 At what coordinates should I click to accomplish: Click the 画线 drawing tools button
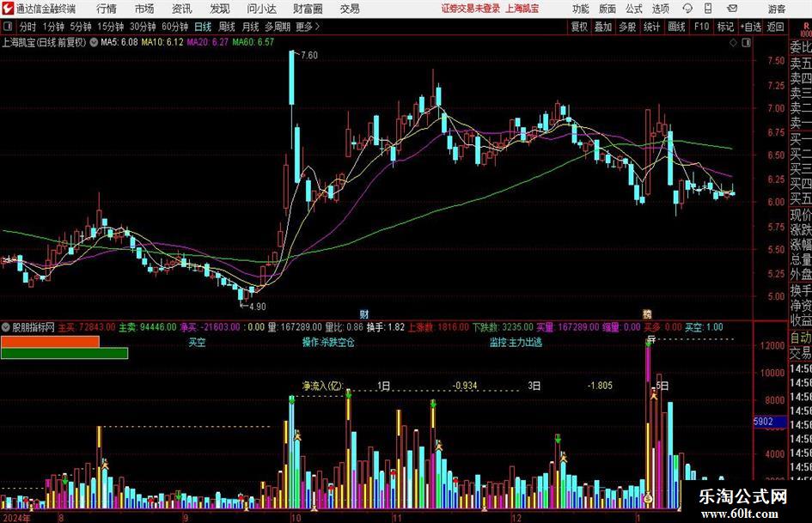(x=676, y=27)
